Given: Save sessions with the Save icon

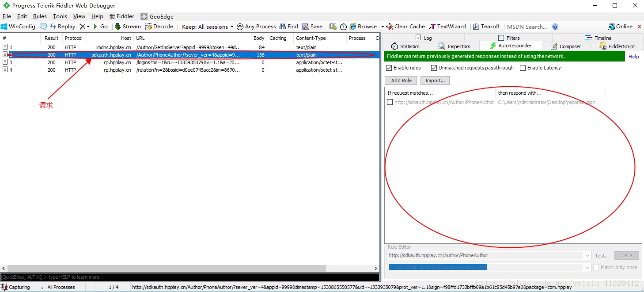Looking at the screenshot, I should 313,27.
